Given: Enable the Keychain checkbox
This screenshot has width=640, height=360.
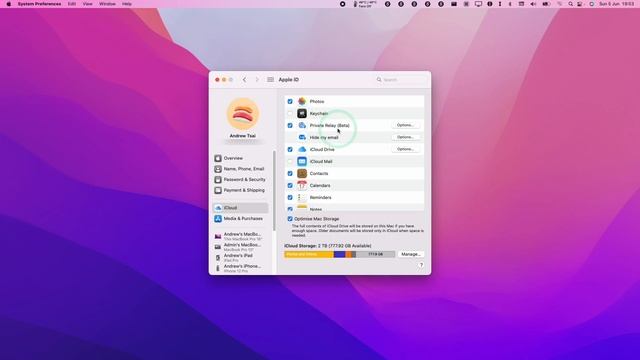Looking at the screenshot, I should click(x=290, y=113).
